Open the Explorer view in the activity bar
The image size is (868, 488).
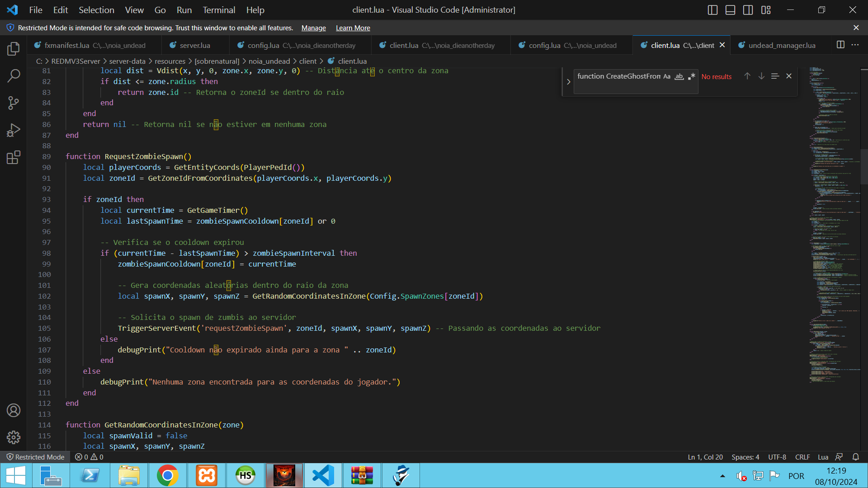14,49
